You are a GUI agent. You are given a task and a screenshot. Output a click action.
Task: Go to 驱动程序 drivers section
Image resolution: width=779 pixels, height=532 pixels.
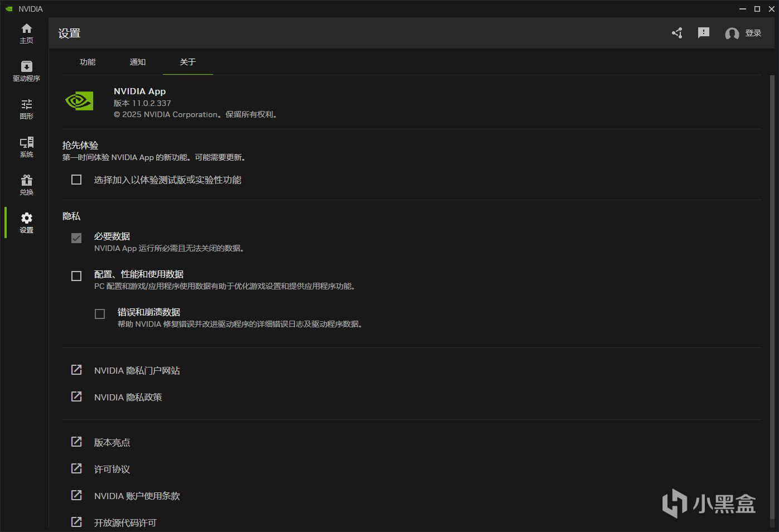point(26,71)
